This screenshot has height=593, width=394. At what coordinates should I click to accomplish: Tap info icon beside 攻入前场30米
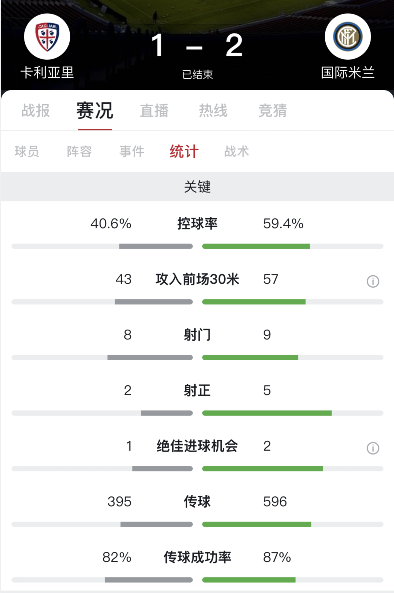pos(373,281)
